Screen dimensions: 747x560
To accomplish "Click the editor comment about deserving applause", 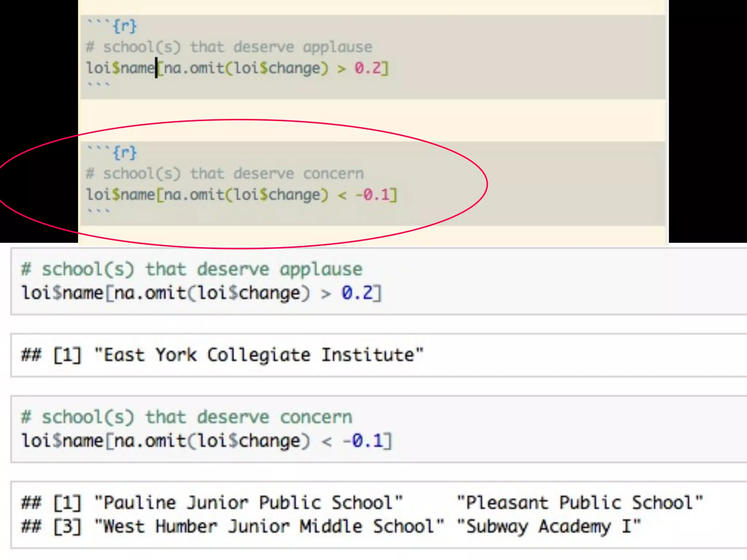I will coord(229,47).
